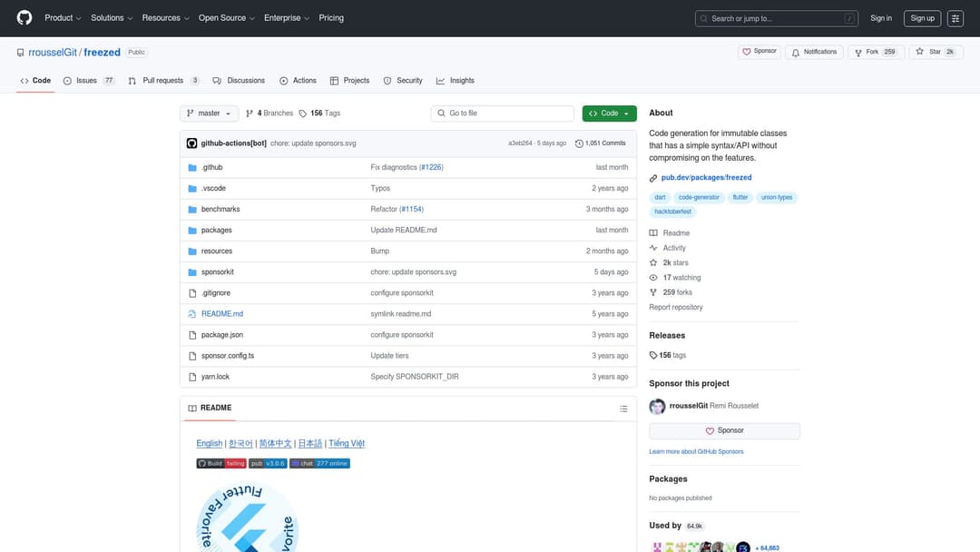Open the Discussions tab

pyautogui.click(x=239, y=81)
